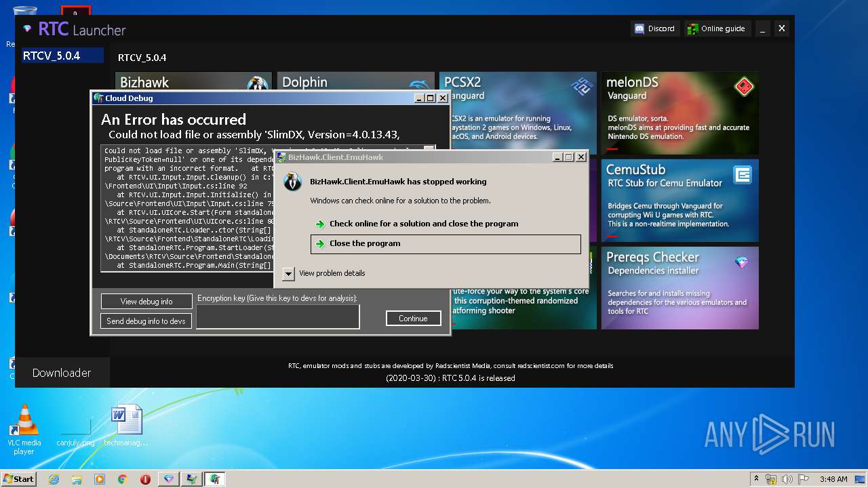Click the 3:48 AM system clock

point(833,479)
